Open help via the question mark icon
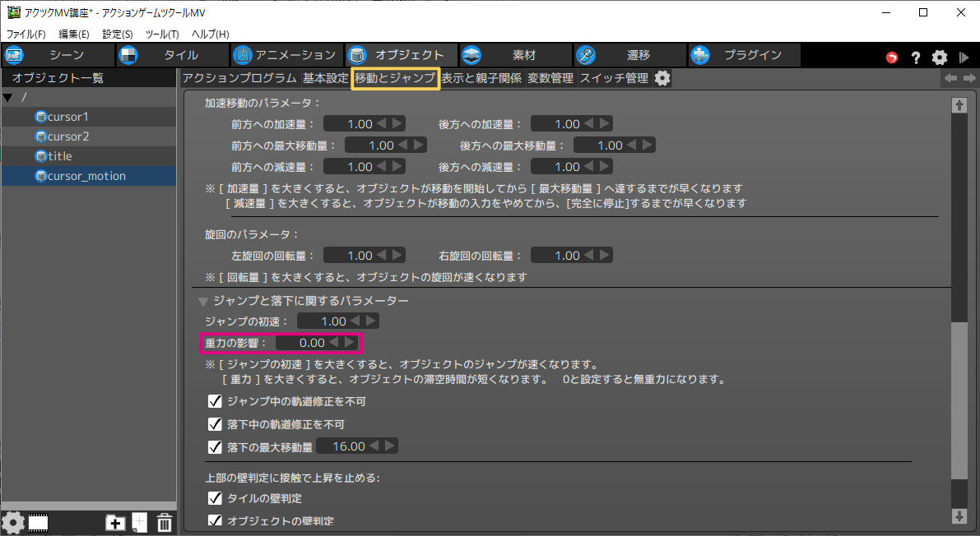The width and height of the screenshot is (980, 536). click(x=916, y=58)
